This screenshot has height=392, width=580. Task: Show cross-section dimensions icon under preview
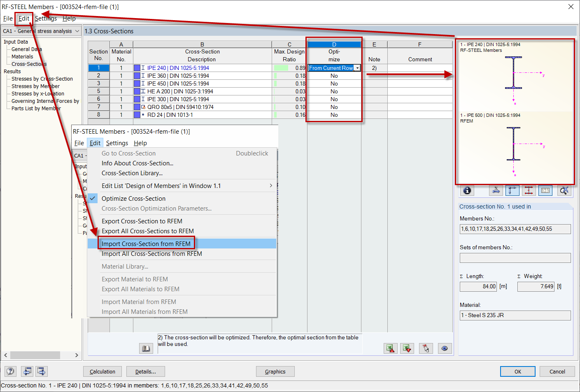pos(496,190)
